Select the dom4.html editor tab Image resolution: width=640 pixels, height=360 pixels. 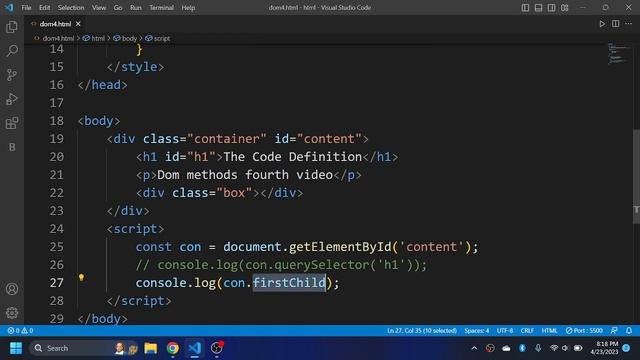click(x=55, y=24)
